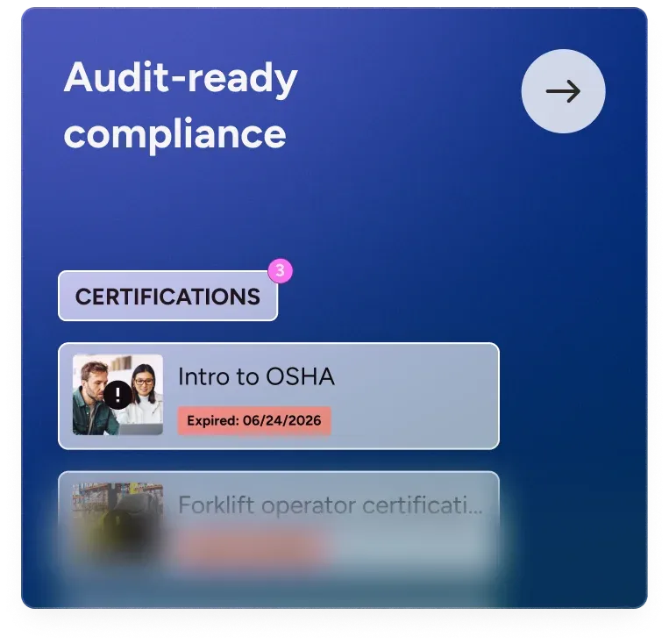This screenshot has width=669, height=644.
Task: Click the word Forklift in second card
Action: tap(217, 505)
